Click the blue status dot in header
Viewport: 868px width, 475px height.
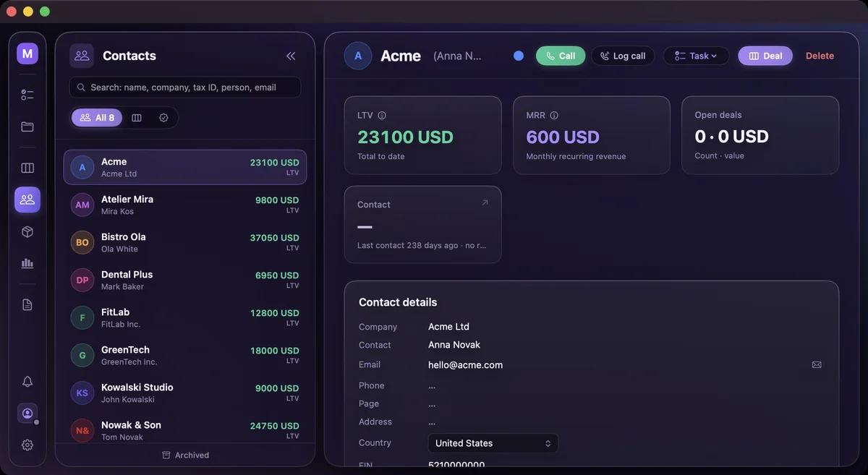point(519,56)
